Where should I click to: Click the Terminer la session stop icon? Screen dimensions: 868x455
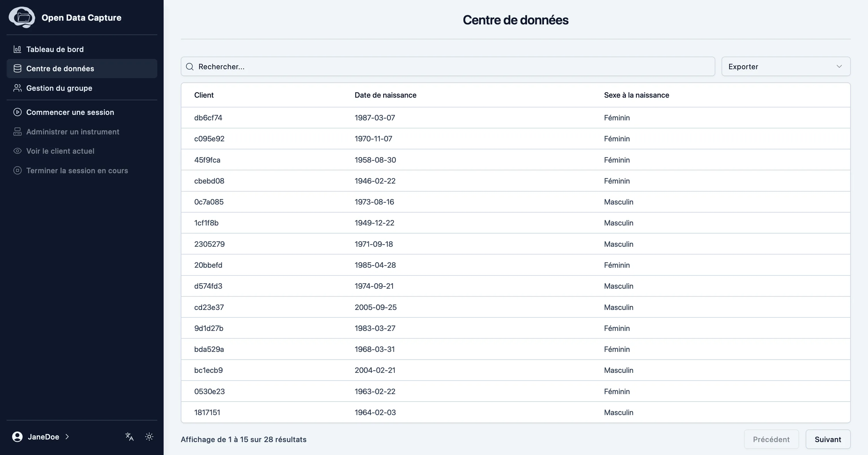point(17,170)
